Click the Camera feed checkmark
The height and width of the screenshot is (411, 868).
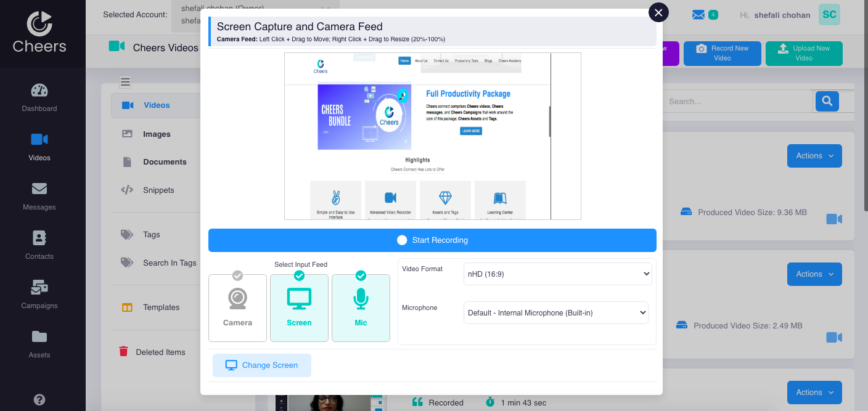coord(237,275)
